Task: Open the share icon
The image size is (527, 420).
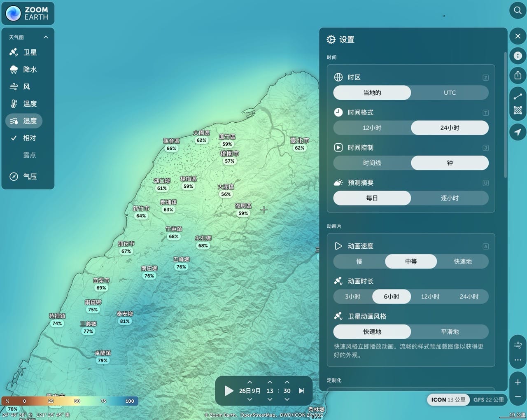Action: [518, 75]
